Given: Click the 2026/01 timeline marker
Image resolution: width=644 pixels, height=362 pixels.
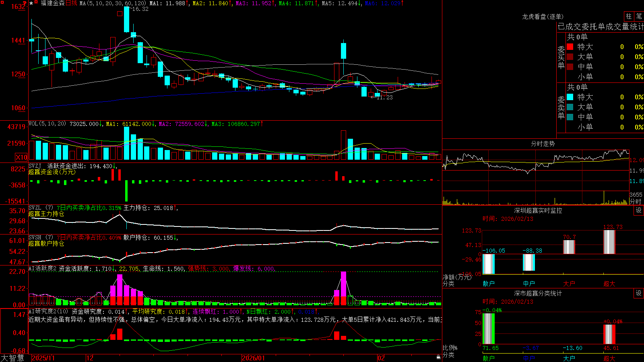Looking at the screenshot, I should click(253, 358).
